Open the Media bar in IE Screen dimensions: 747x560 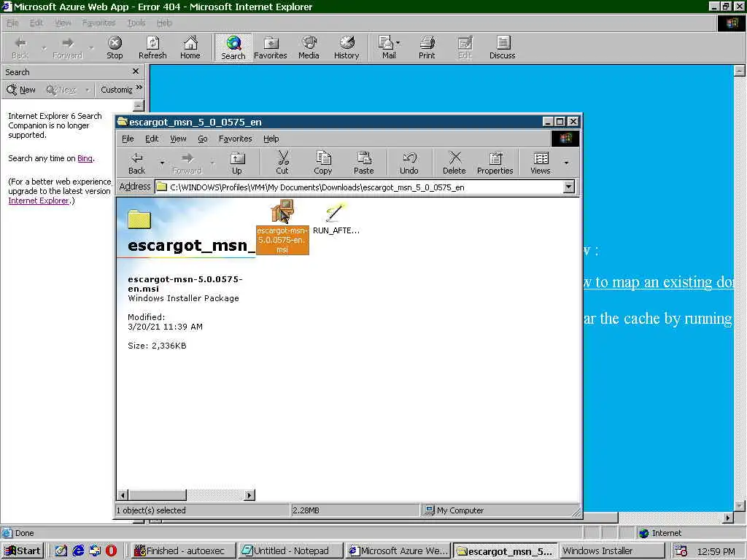click(x=309, y=47)
